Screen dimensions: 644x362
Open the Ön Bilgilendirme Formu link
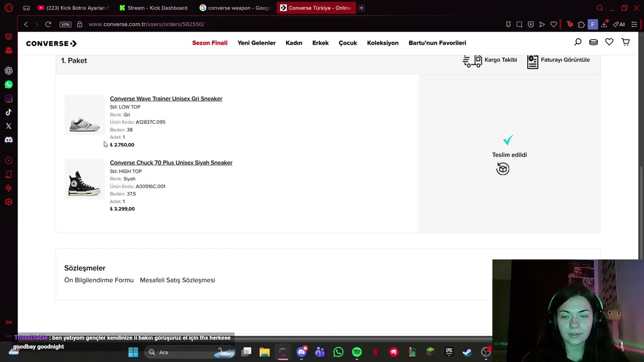coord(99,280)
